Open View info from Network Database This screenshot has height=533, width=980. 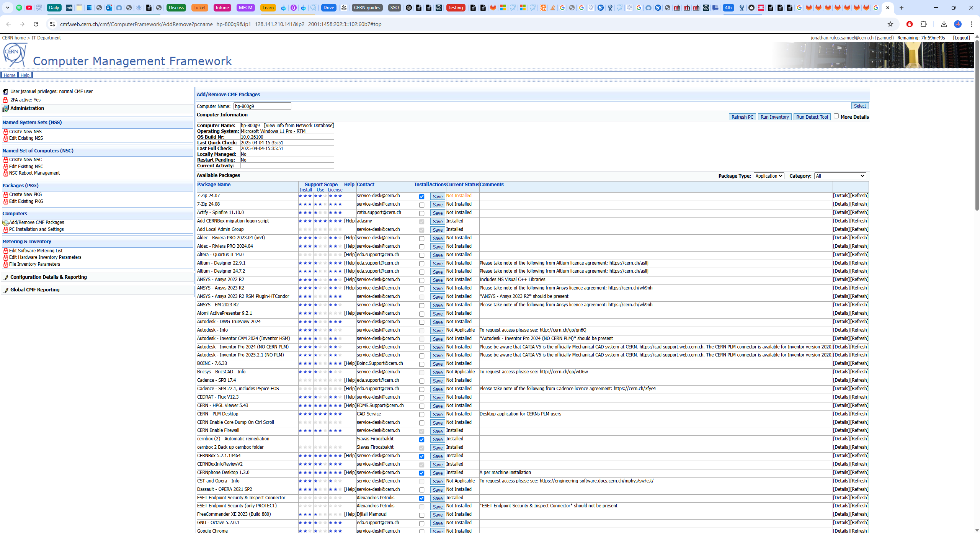pyautogui.click(x=299, y=126)
